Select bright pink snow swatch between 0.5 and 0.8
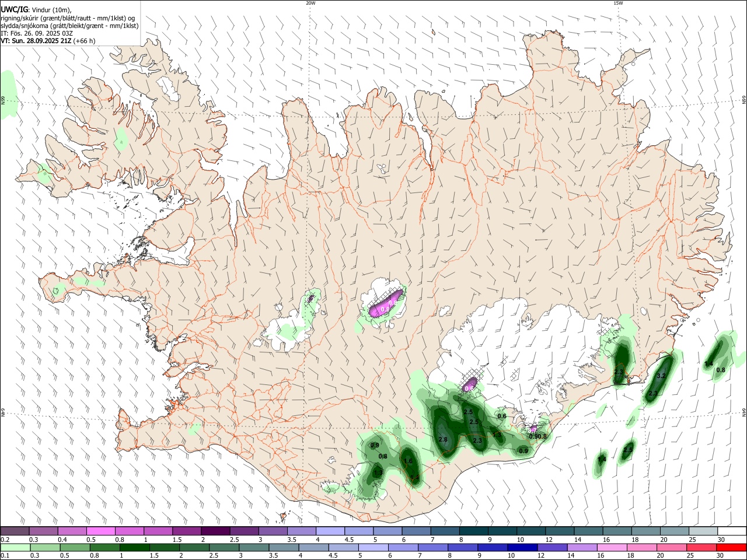Image resolution: width=747 pixels, height=560 pixels. pos(101,531)
